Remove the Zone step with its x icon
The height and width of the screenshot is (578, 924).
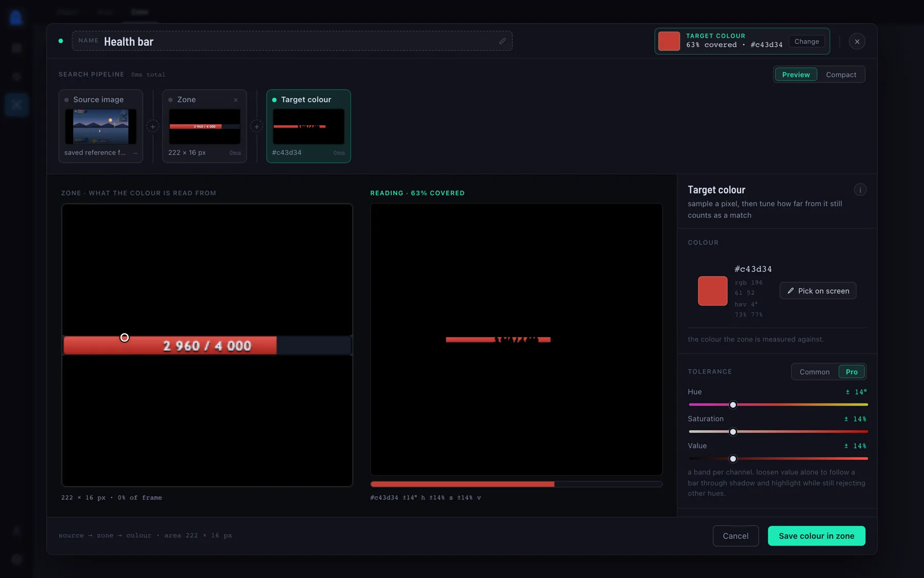click(x=236, y=100)
